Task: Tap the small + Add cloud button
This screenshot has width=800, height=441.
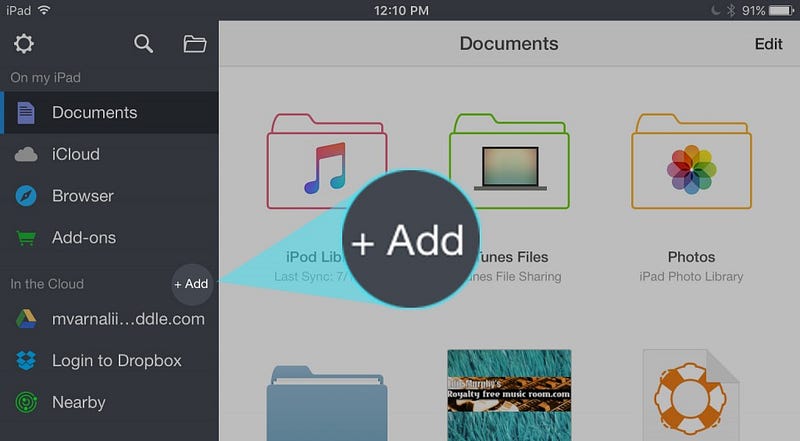Action: tap(191, 284)
